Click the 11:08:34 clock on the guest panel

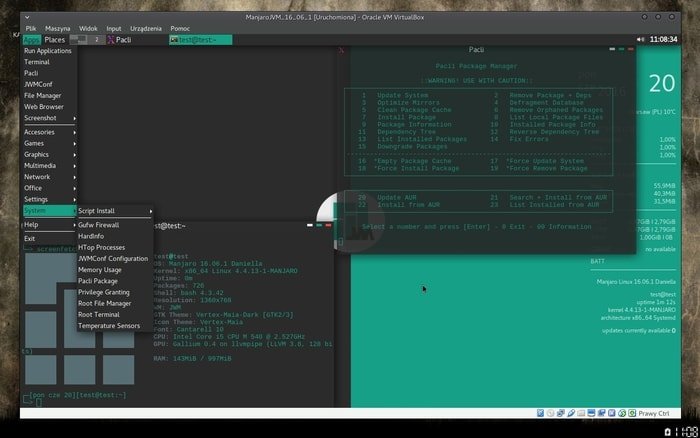click(x=663, y=39)
